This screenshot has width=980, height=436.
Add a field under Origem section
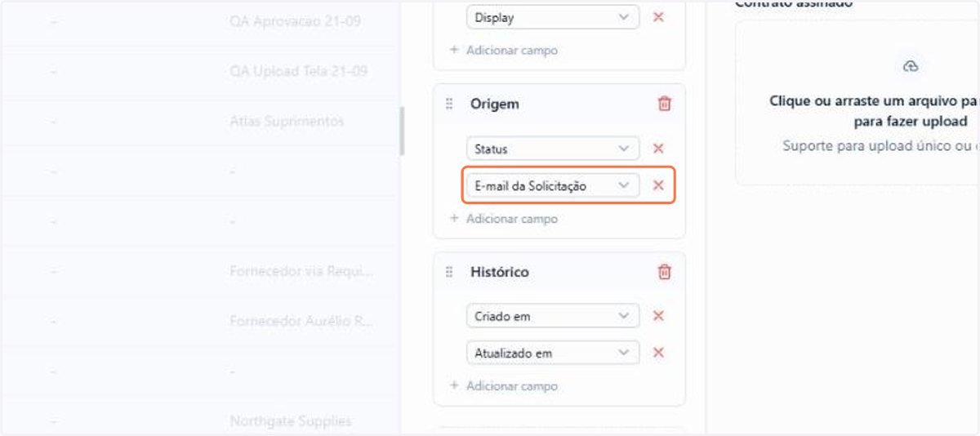coord(504,219)
